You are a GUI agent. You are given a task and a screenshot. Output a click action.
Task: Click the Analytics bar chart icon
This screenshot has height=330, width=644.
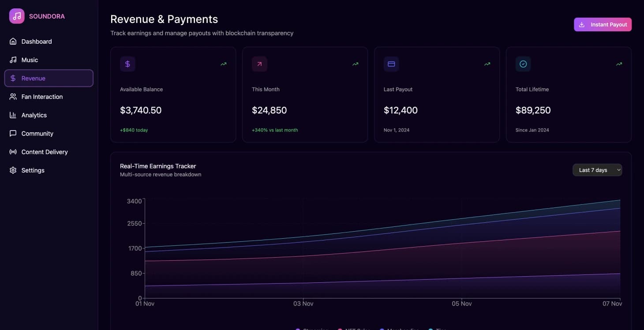(13, 115)
